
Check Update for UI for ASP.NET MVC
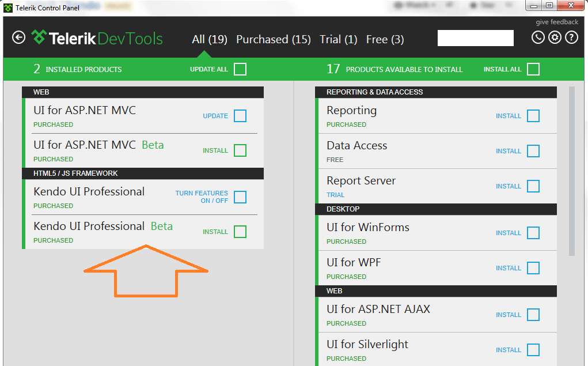tap(240, 116)
